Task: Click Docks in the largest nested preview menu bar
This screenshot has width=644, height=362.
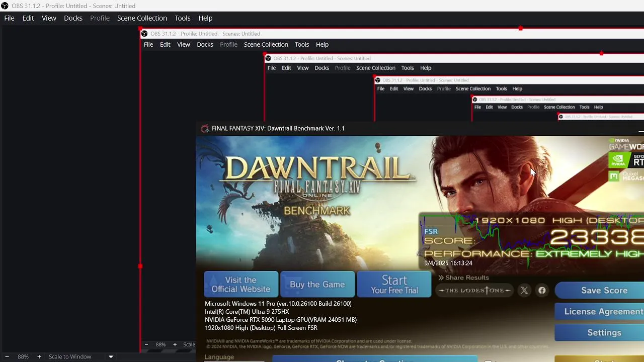Action: tap(205, 44)
